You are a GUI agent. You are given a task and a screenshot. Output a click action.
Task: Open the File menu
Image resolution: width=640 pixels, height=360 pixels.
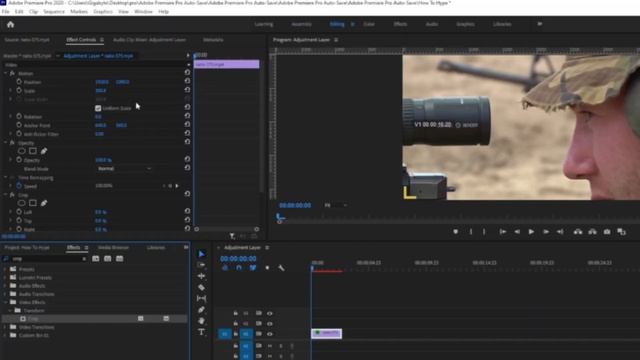click(x=5, y=12)
